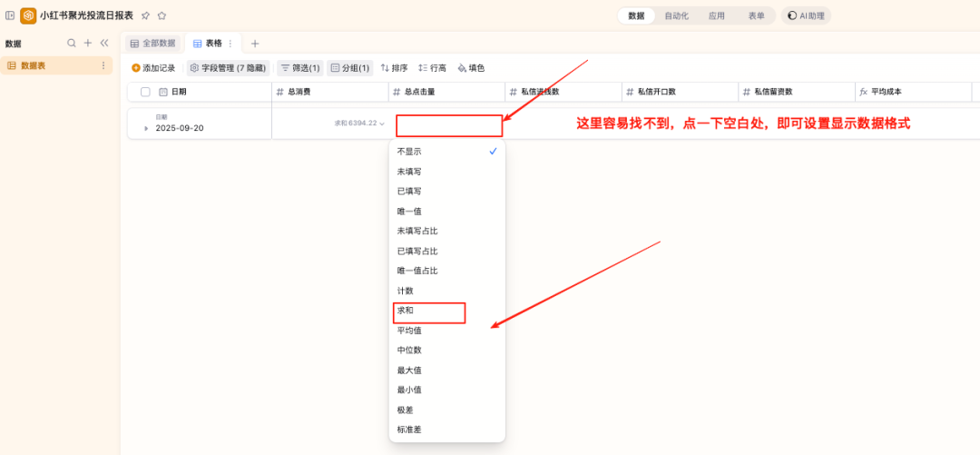980x455 pixels.
Task: Star the 小红书聚光投流日报表 document
Action: [x=162, y=15]
